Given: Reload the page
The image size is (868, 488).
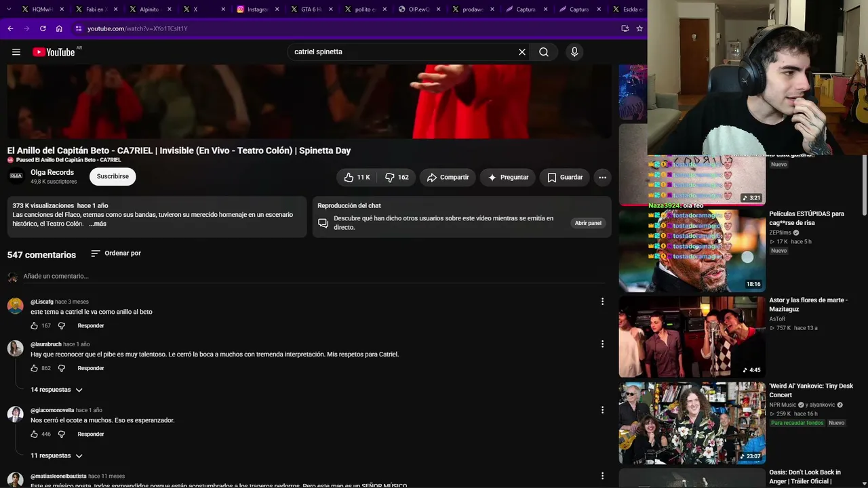Looking at the screenshot, I should [x=43, y=28].
